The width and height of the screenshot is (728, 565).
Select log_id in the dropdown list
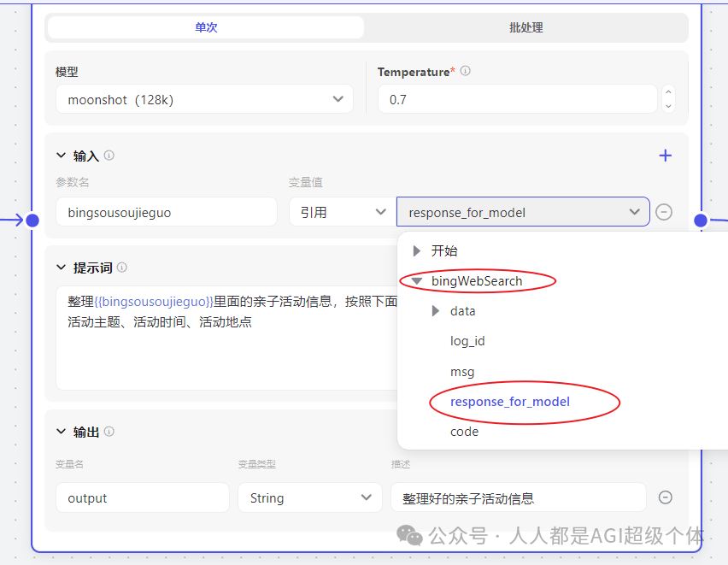(x=467, y=341)
